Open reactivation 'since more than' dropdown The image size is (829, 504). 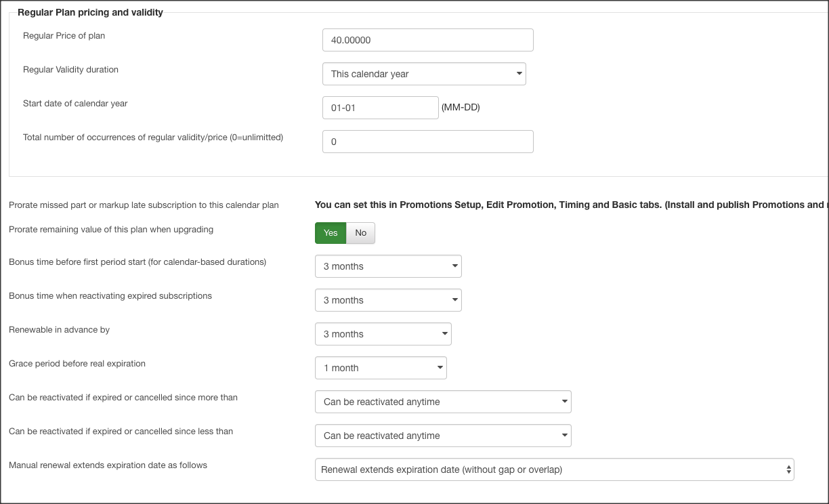coord(443,402)
